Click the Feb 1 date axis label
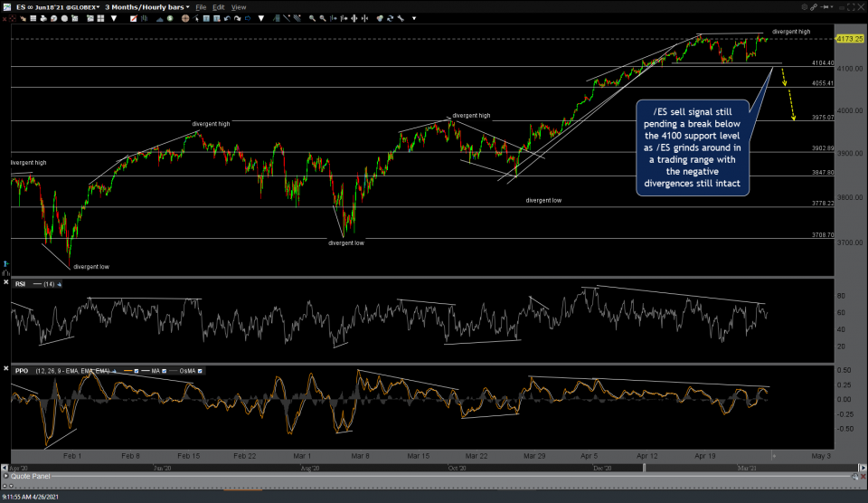This screenshot has height=503, width=868. coord(72,456)
